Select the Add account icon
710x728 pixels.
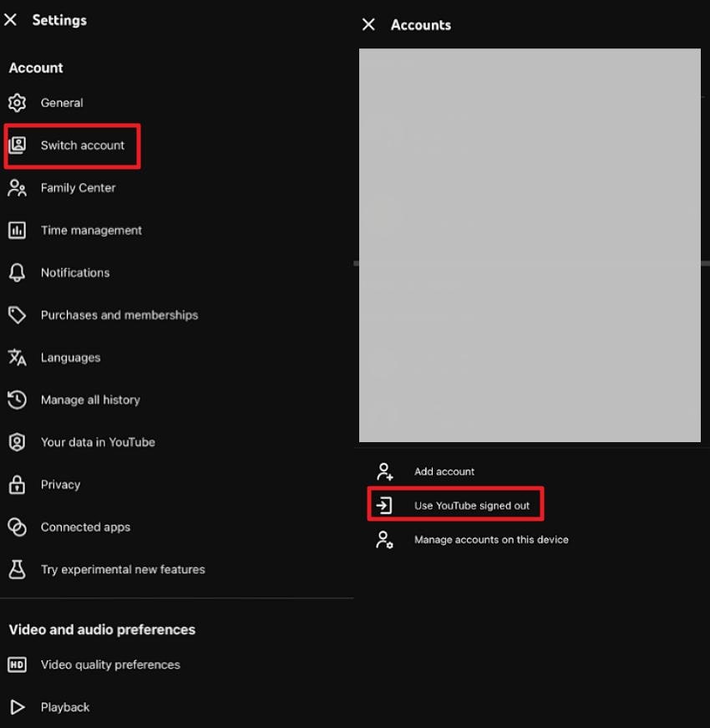coord(385,471)
